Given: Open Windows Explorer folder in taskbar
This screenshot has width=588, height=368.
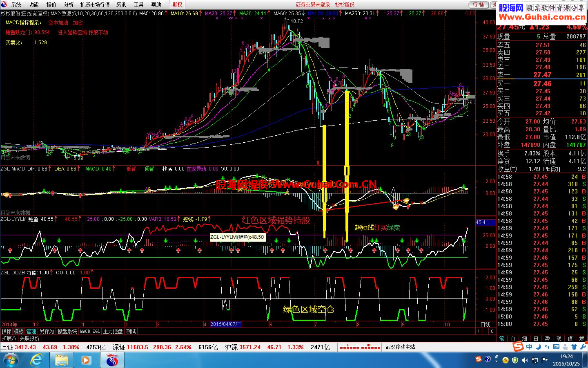Looking at the screenshot, I should coord(62,360).
